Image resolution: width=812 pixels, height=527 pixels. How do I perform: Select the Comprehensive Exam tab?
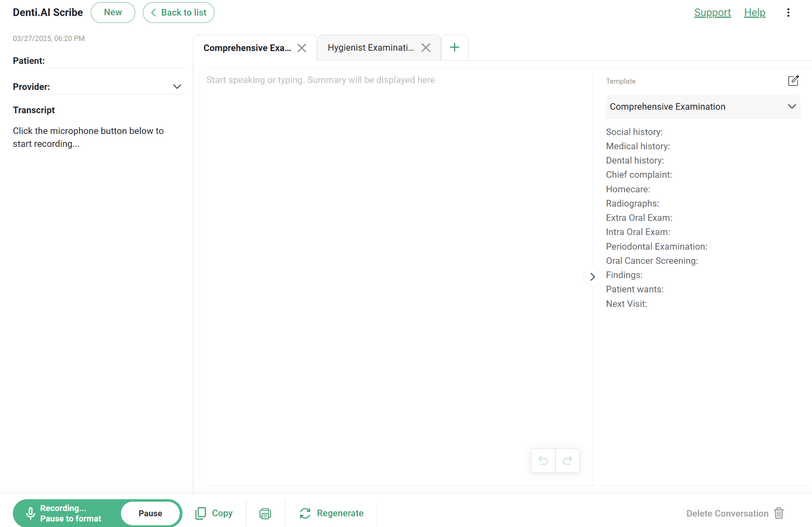tap(247, 47)
